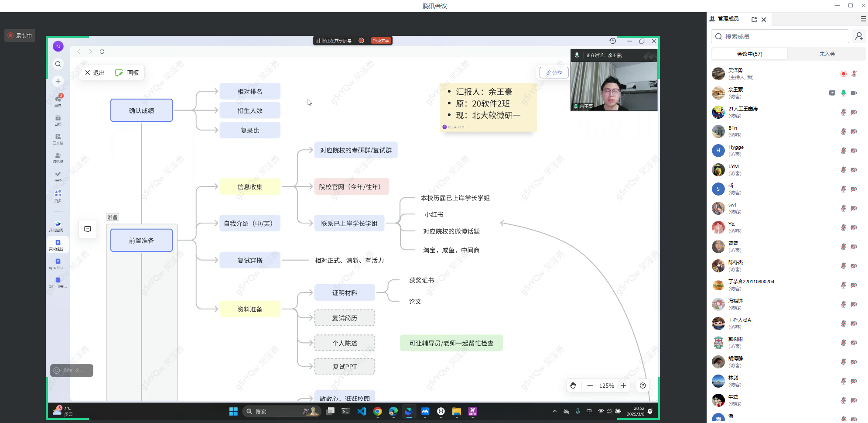868x423 pixels.
Task: Click the 结束共享 stop sharing button
Action: (x=381, y=41)
